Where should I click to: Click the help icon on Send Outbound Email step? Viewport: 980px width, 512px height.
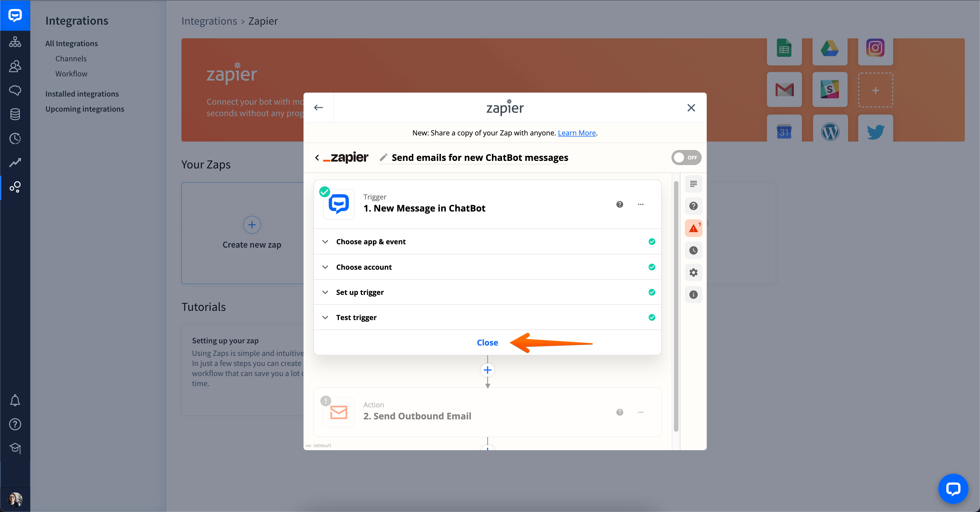pyautogui.click(x=620, y=412)
